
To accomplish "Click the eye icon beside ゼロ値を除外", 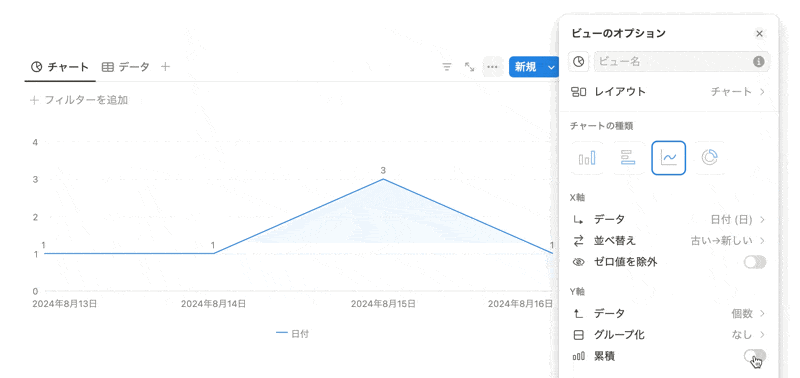I will pyautogui.click(x=578, y=262).
